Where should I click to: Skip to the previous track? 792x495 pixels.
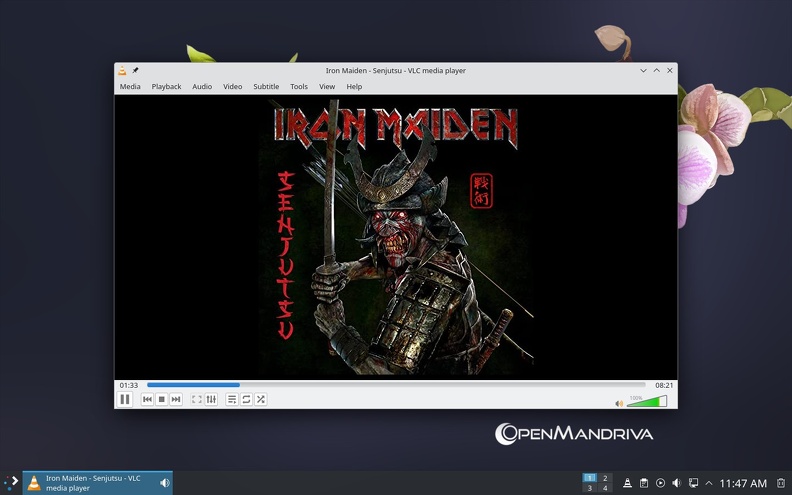pyautogui.click(x=147, y=400)
